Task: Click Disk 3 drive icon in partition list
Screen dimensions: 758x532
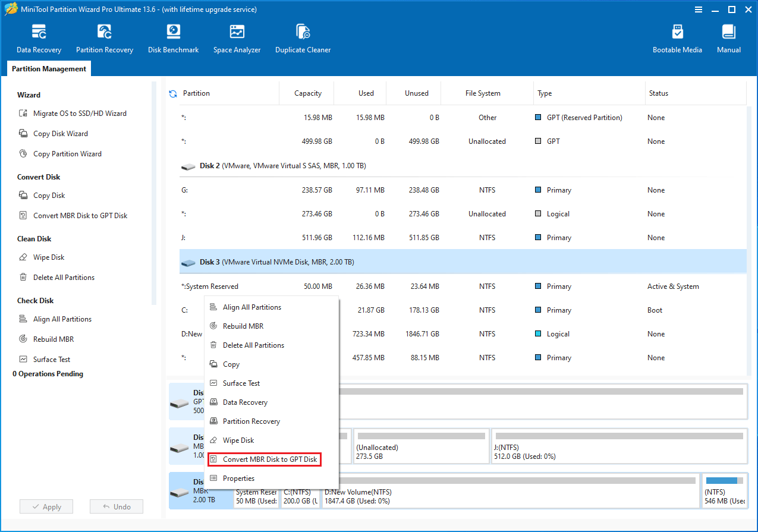Action: pyautogui.click(x=188, y=262)
